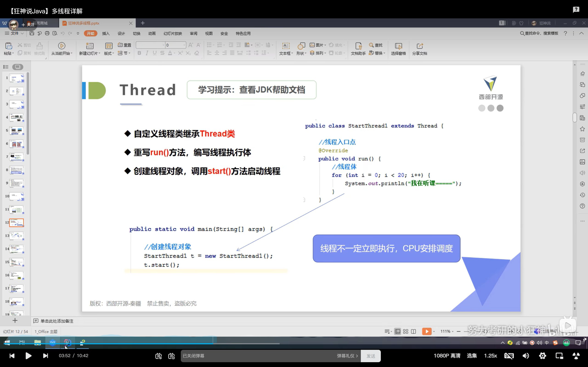
Task: Open the Selection Pane icon
Action: [398, 46]
